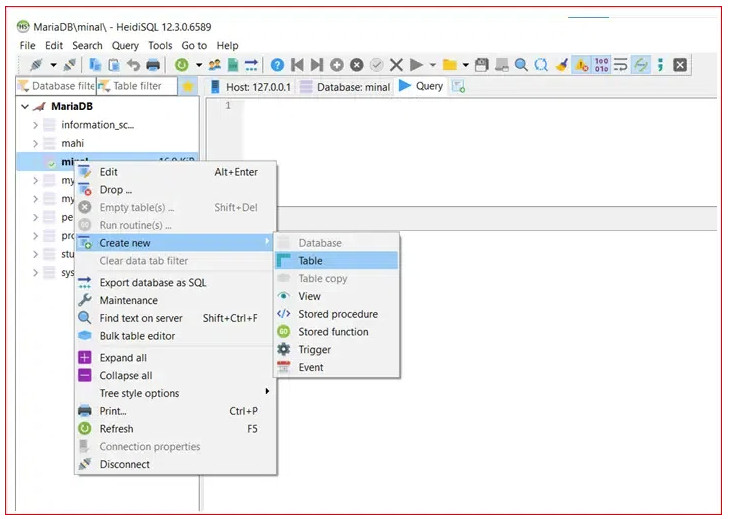Viewport: 729px width, 519px height.
Task: Click the Find text magnifier toolbar icon
Action: 521,65
